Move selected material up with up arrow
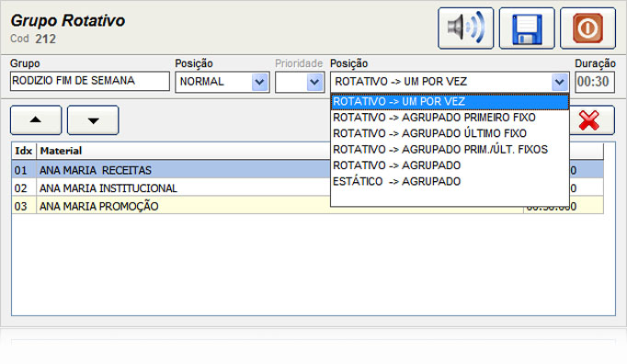This screenshot has width=627, height=364. pos(36,120)
